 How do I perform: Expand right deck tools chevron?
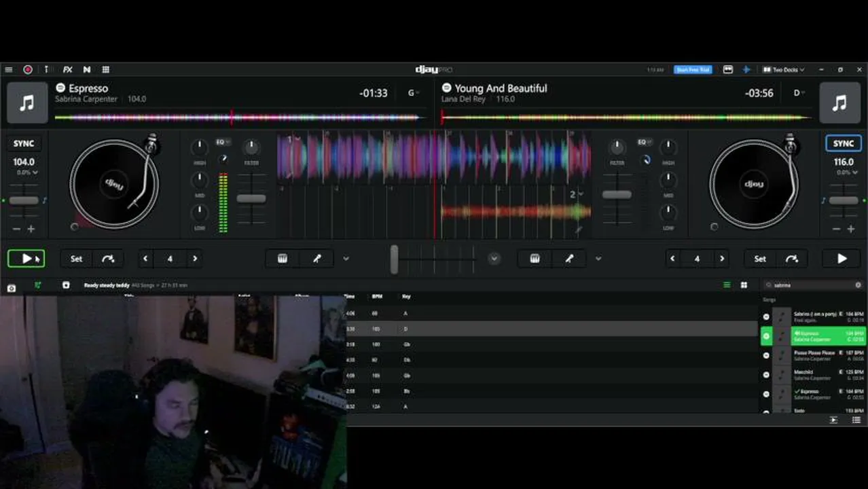[x=598, y=258]
